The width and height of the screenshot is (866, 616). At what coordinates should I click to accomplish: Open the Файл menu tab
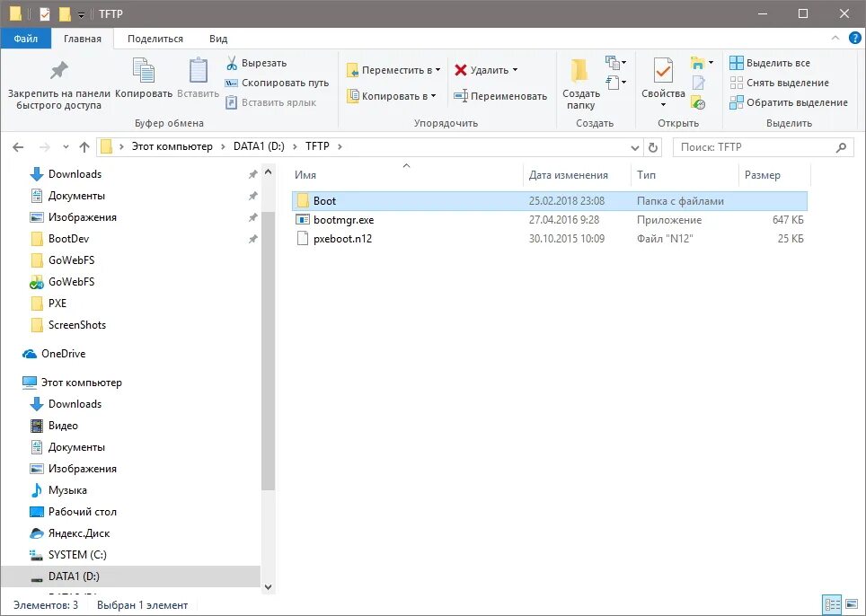(x=26, y=39)
